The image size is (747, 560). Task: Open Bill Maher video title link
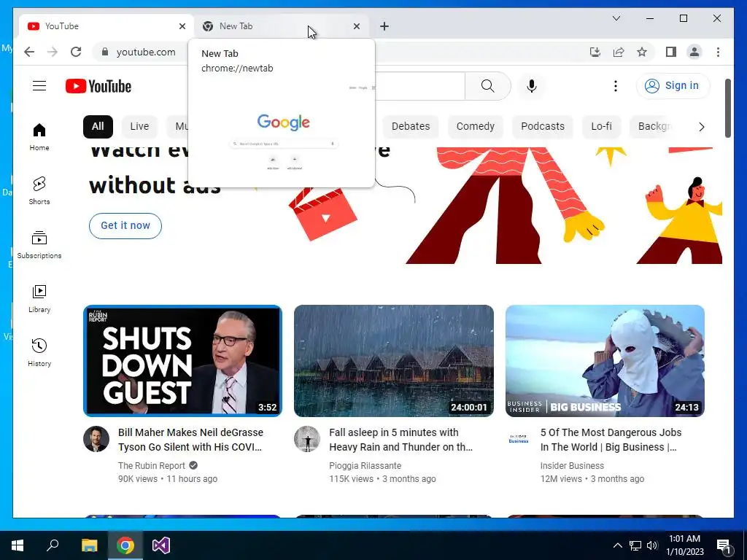(190, 440)
